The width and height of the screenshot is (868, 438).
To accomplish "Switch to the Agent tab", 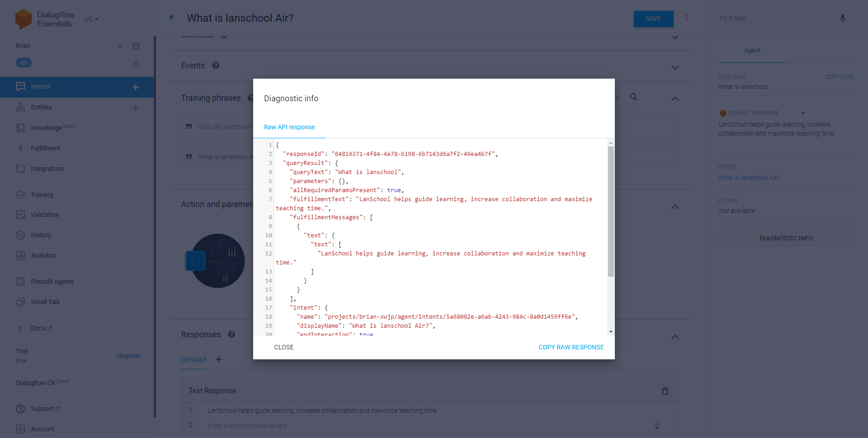I will click(752, 50).
